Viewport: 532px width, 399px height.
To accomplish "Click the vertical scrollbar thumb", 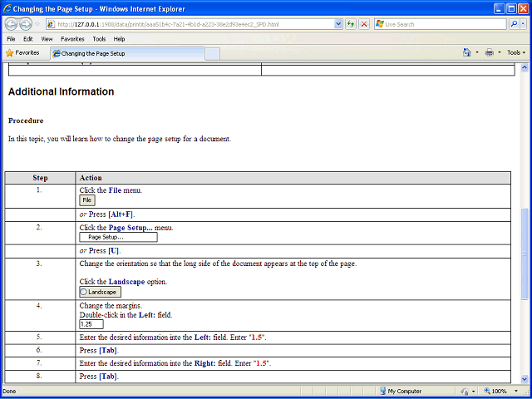I will 525,254.
